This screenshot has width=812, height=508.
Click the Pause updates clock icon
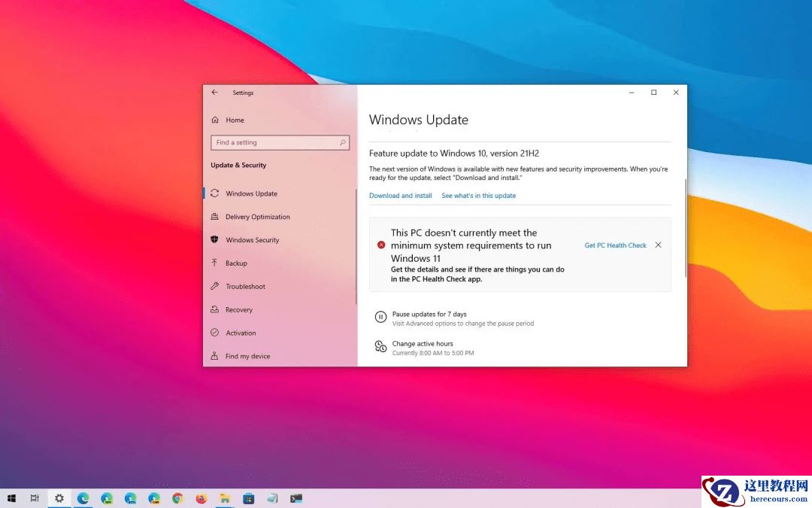[380, 317]
